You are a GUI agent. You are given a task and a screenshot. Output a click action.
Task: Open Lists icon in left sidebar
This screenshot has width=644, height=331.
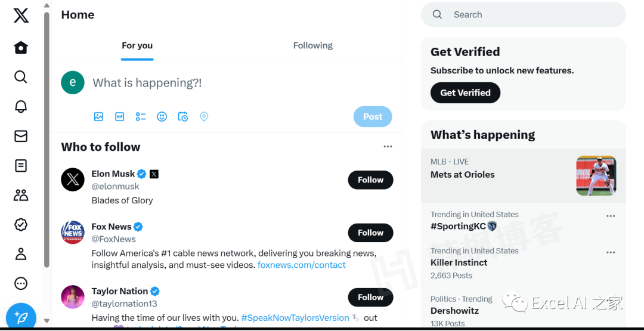tap(21, 166)
